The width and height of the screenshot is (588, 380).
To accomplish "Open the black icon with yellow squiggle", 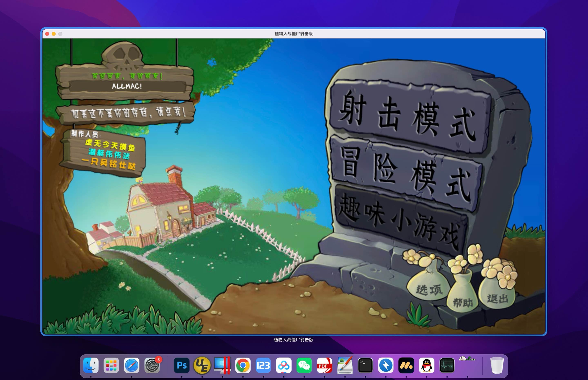I will 406,365.
